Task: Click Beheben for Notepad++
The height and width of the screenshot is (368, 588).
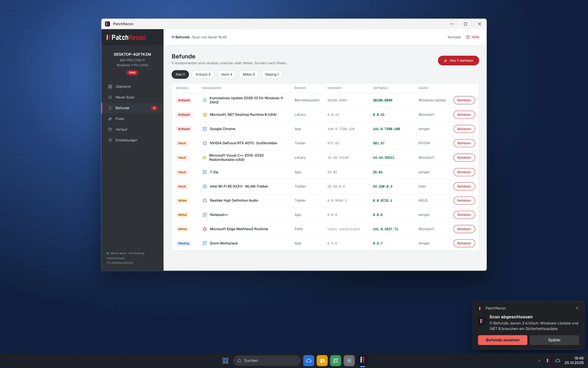Action: (464, 215)
